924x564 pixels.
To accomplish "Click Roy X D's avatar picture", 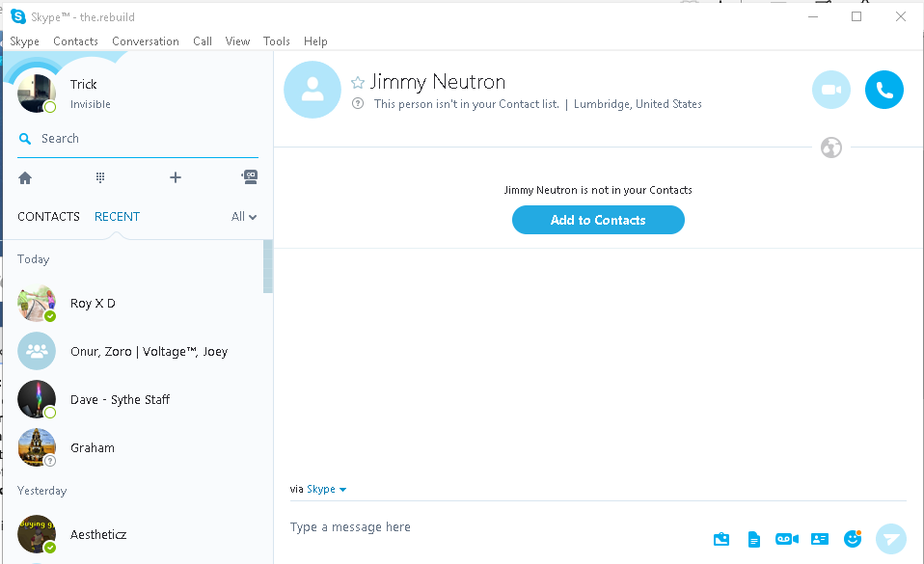I will coord(37,303).
